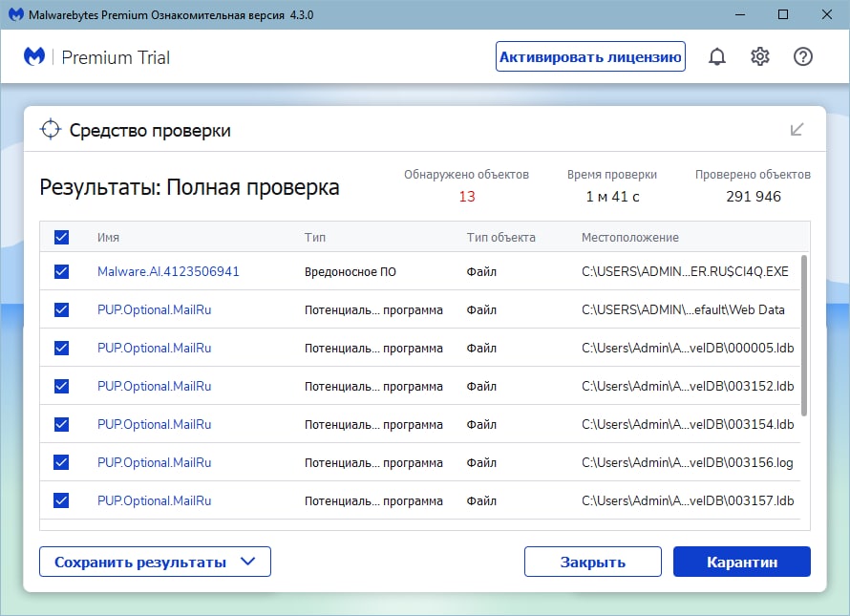
Task: Click the Malwarebytes title bar app icon
Action: coord(15,14)
